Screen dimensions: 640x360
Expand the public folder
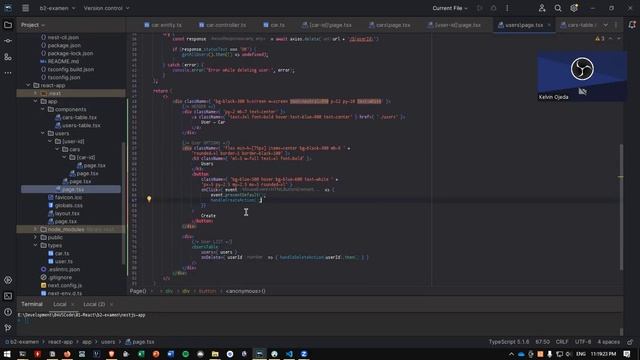point(36,237)
